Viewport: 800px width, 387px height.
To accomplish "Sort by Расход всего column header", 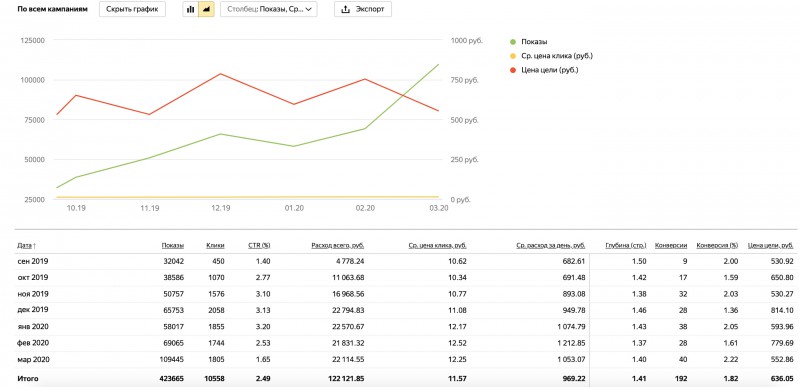I will [338, 245].
